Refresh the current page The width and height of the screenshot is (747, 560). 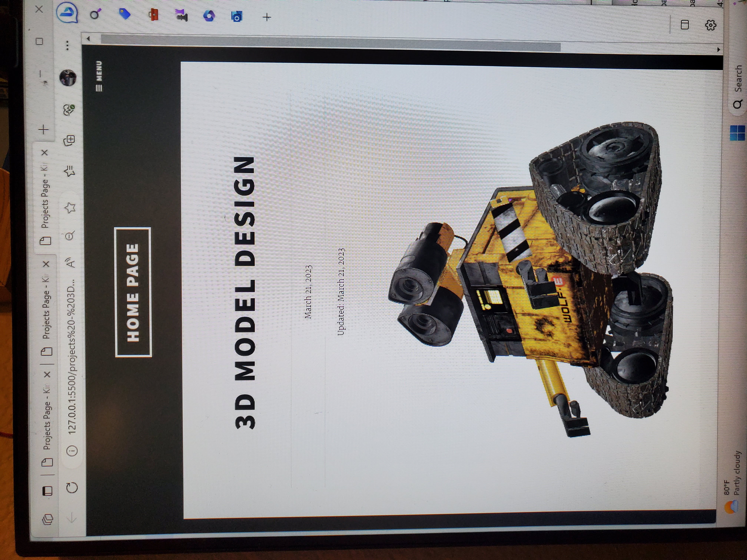point(72,487)
